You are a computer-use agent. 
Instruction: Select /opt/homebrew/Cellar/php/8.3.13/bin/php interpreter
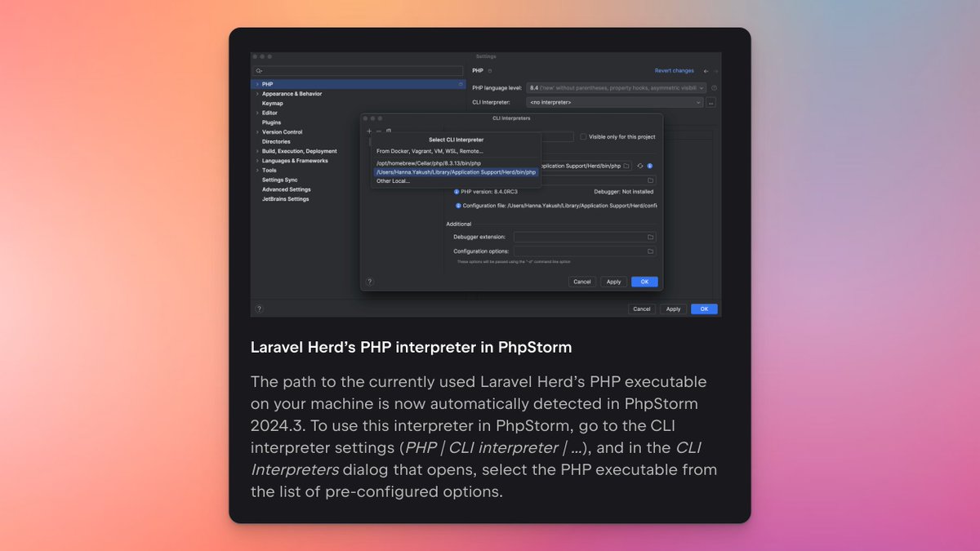[x=429, y=163]
